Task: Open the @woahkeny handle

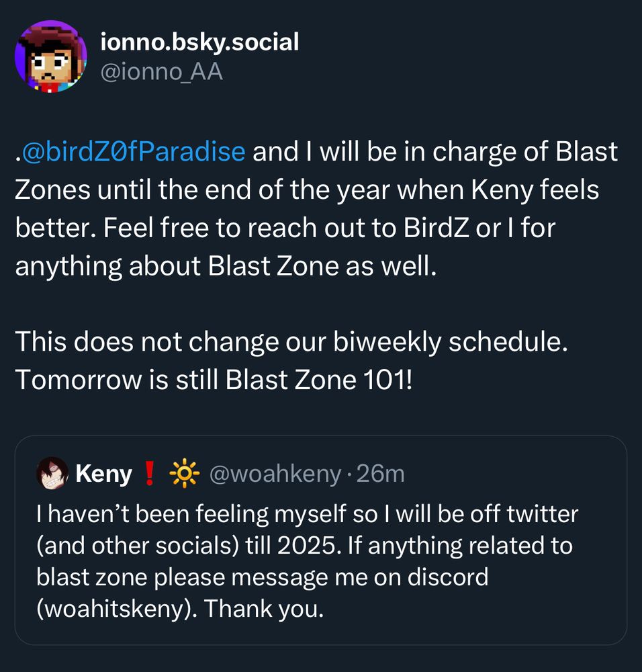Action: (276, 474)
